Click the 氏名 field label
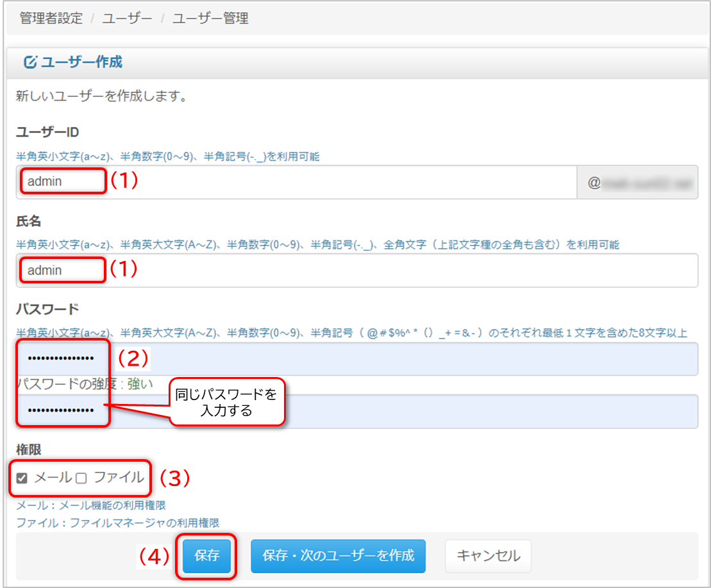This screenshot has width=711, height=588. 28,221
